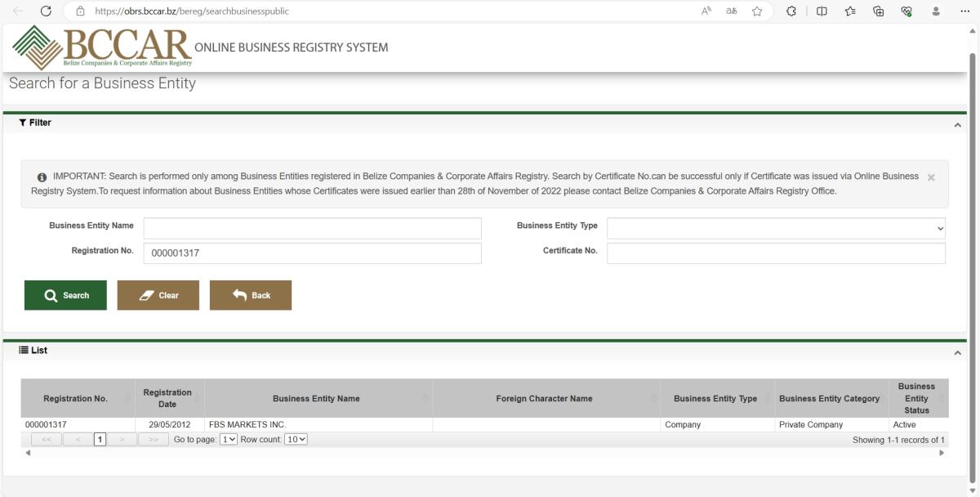This screenshot has height=497, width=980.
Task: Open the browser favorites list
Action: [850, 11]
